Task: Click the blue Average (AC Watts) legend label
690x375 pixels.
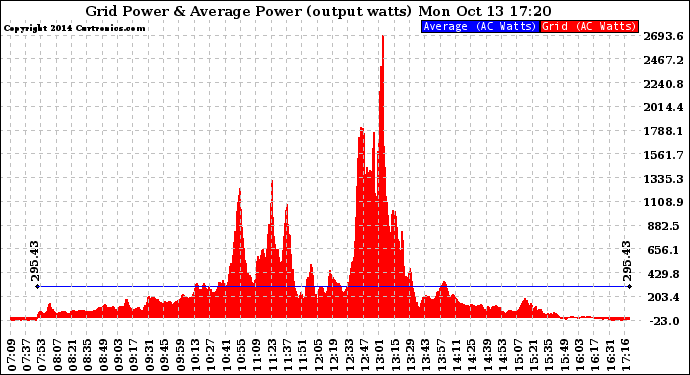Action: click(480, 26)
